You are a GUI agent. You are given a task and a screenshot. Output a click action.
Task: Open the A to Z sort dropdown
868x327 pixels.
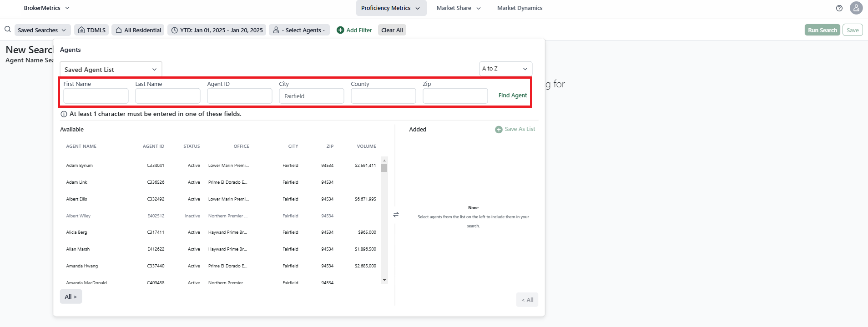505,69
